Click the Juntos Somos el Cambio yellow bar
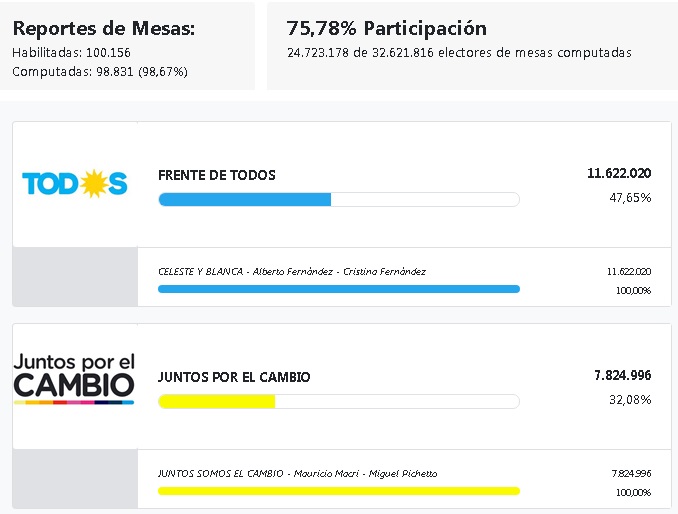 [339, 491]
